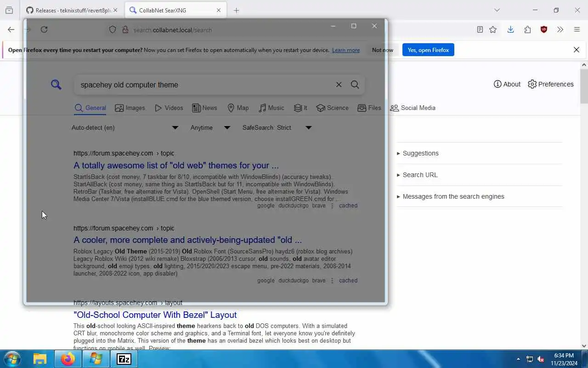Select the Videos category tab
The height and width of the screenshot is (368, 588).
169,108
